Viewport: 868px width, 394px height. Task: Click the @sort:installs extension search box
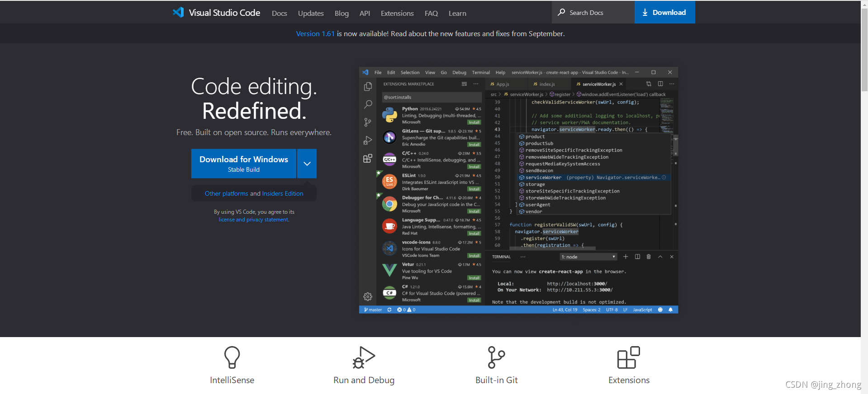pos(431,97)
